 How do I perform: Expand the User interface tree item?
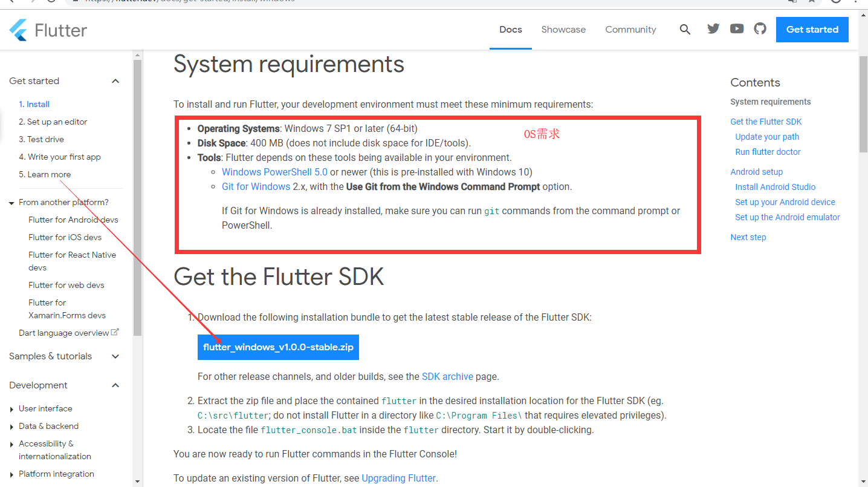[12, 409]
